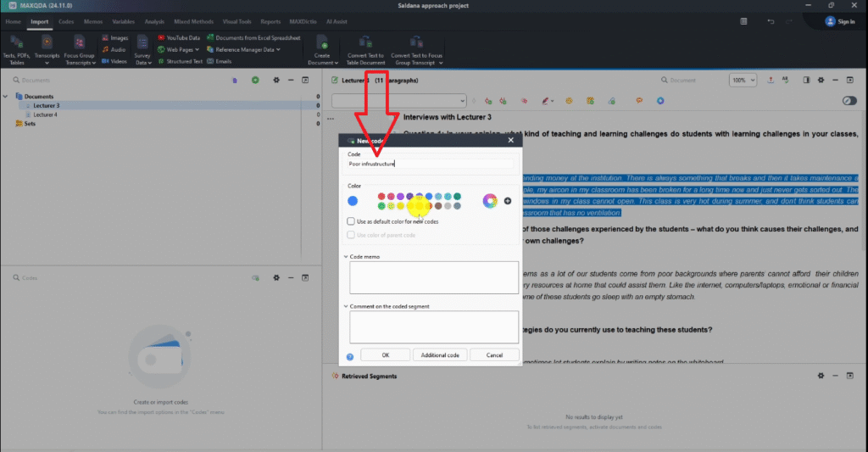Select the large blue current color swatch
The image size is (868, 452).
(353, 201)
